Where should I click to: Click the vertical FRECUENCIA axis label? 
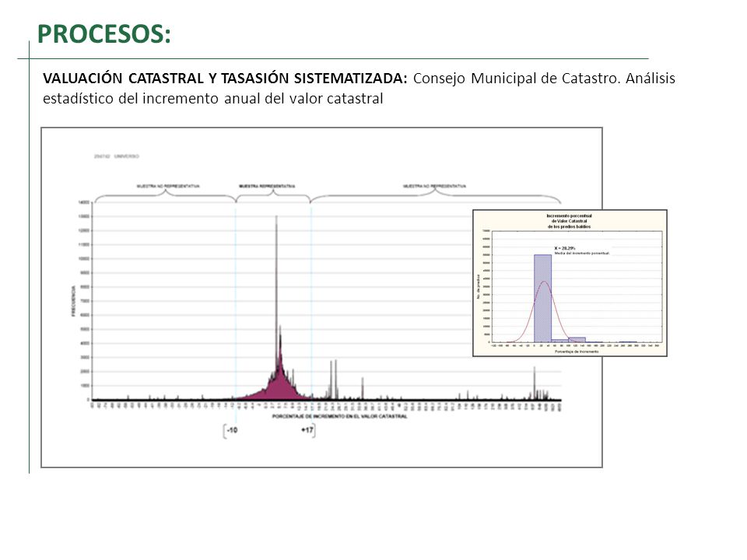pos(73,301)
